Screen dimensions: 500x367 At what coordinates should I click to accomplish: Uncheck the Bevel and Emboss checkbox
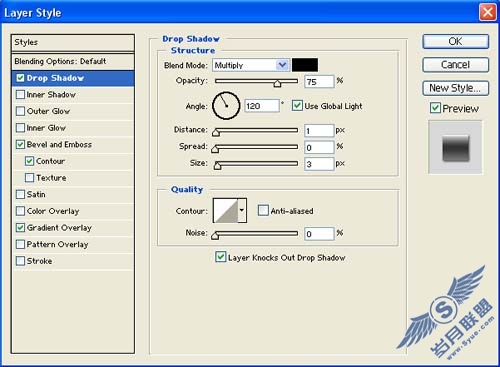(20, 144)
